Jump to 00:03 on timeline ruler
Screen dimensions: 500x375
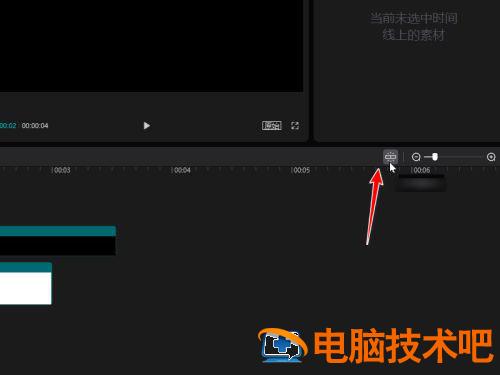tap(61, 170)
